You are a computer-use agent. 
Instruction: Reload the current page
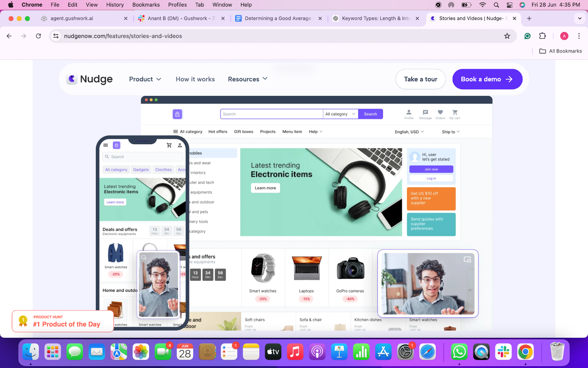(x=38, y=36)
